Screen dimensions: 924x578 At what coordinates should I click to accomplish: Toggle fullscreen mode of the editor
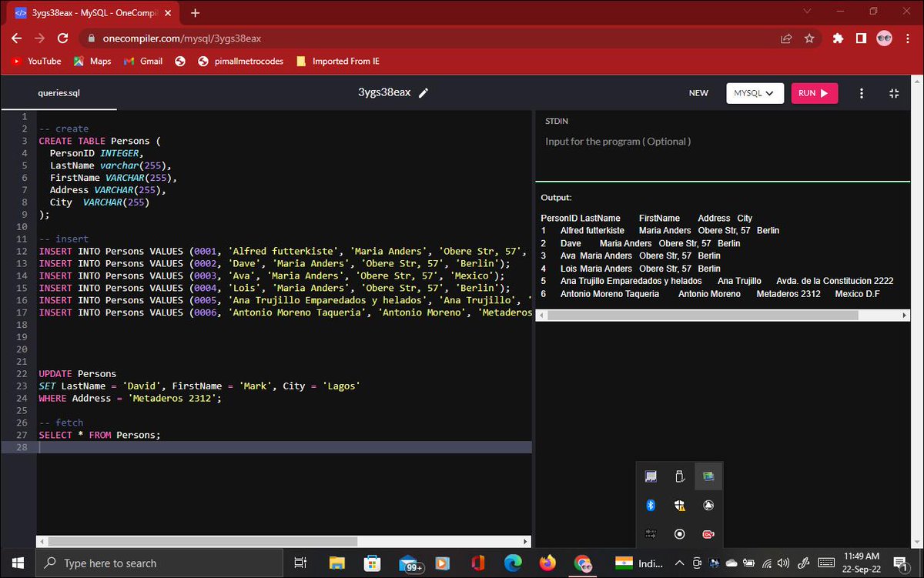(x=894, y=93)
